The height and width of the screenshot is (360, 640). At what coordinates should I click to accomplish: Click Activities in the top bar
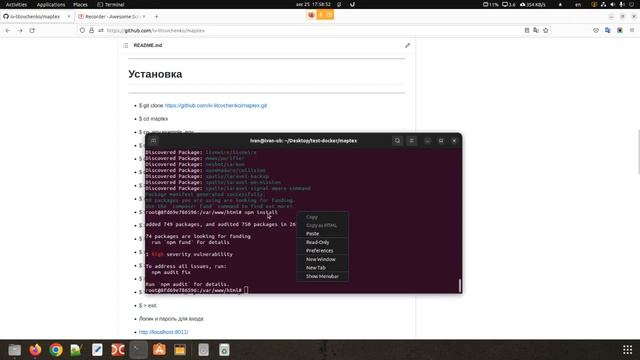pos(16,4)
